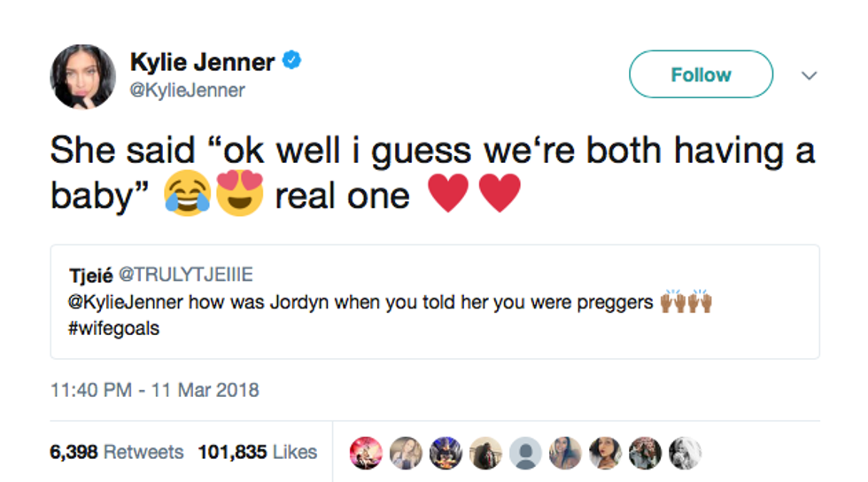Click the 11:40 PM - 11 Mar 2018 timestamp
This screenshot has width=868, height=482.
coord(155,390)
